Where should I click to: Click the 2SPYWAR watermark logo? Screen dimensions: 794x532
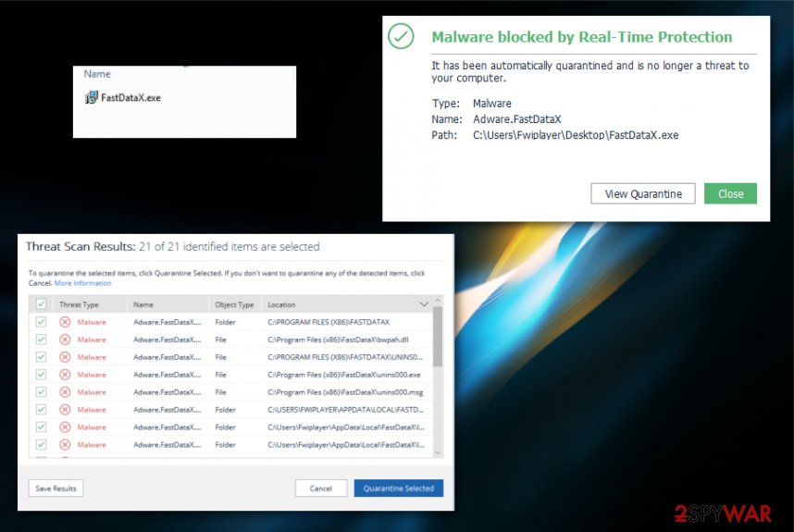pyautogui.click(x=723, y=514)
